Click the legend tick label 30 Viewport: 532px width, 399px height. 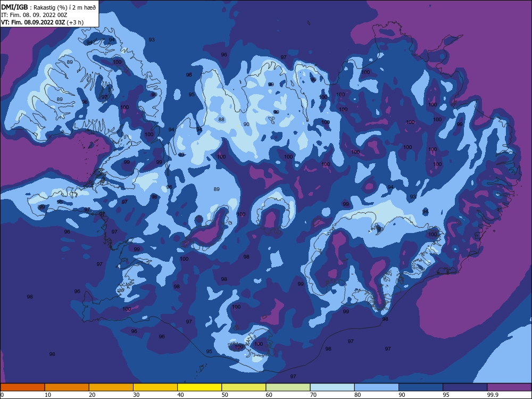(x=136, y=395)
